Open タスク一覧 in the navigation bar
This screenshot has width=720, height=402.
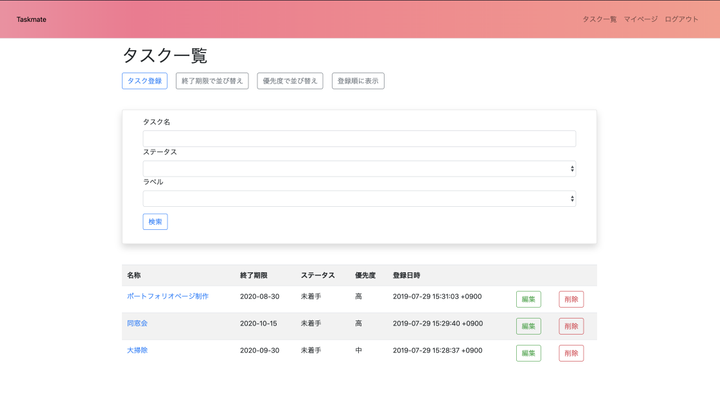(599, 19)
